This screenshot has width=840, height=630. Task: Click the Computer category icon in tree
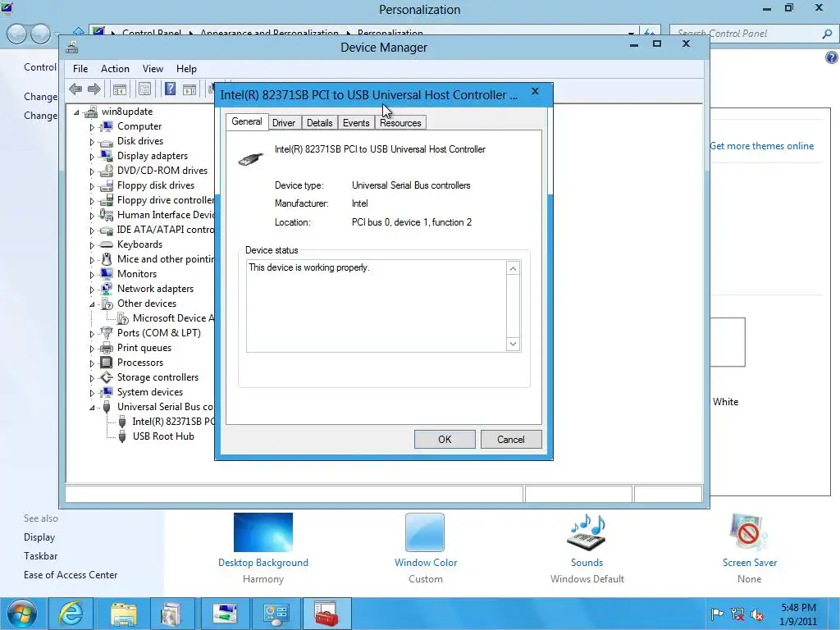(x=107, y=126)
